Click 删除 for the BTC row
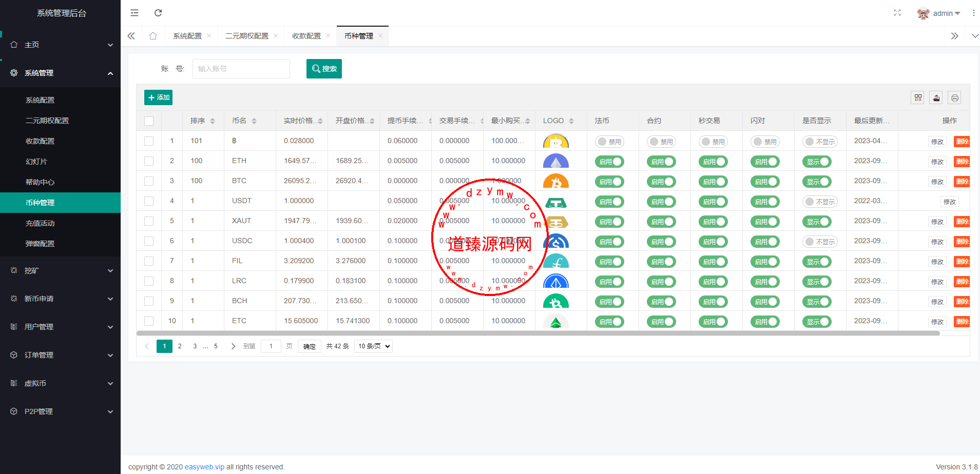Viewport: 980px width, 474px height. point(963,182)
